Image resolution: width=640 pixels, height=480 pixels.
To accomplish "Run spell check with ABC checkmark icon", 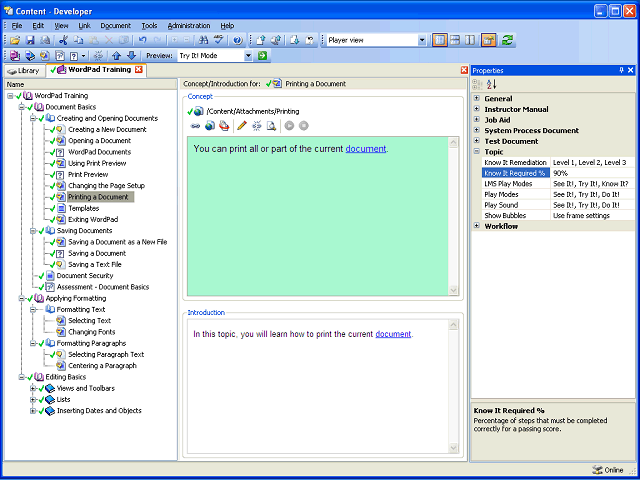I will click(x=219, y=40).
